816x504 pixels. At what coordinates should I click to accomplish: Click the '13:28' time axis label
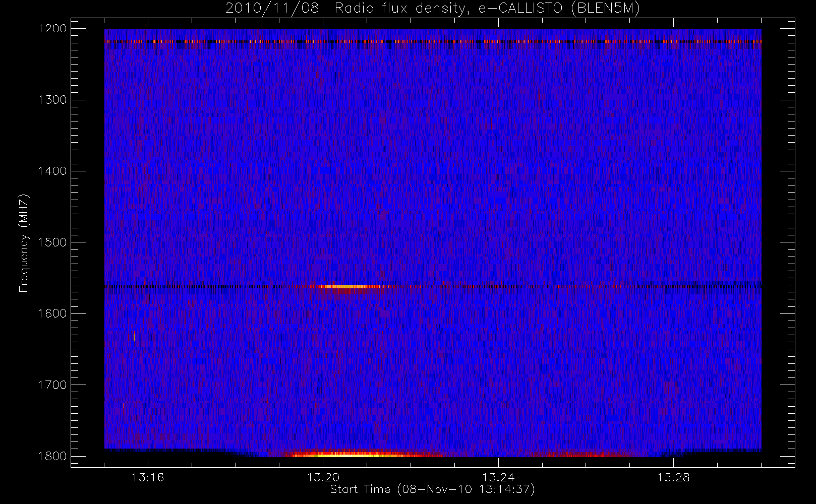[673, 477]
